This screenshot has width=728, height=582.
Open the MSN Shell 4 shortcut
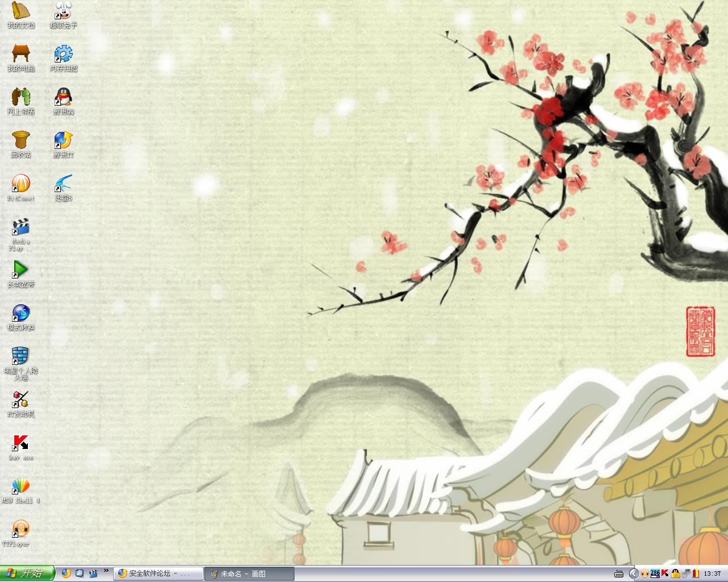click(21, 490)
